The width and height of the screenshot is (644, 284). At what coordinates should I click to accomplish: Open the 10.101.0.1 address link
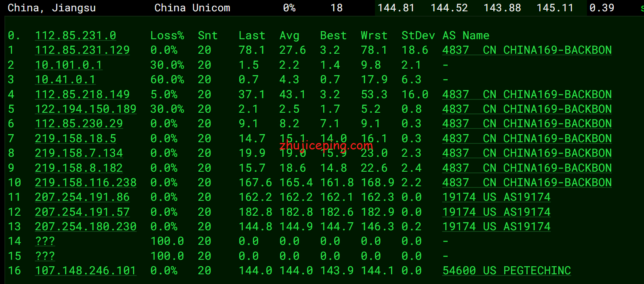[69, 65]
